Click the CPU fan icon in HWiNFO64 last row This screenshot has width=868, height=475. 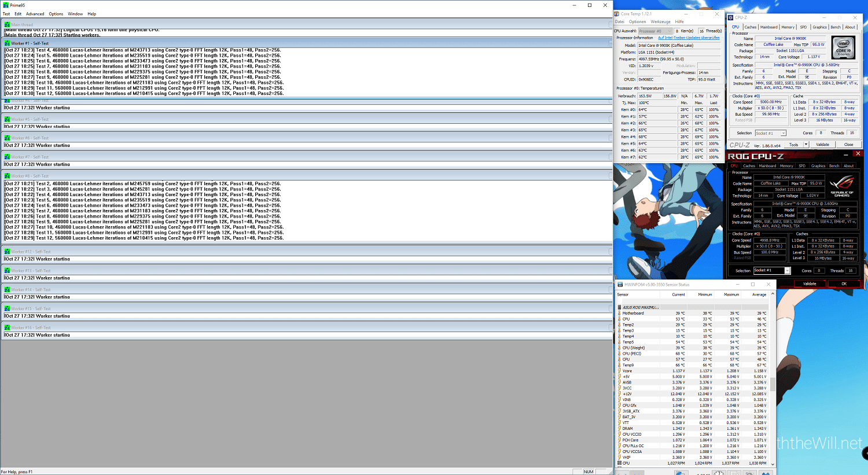click(x=619, y=463)
